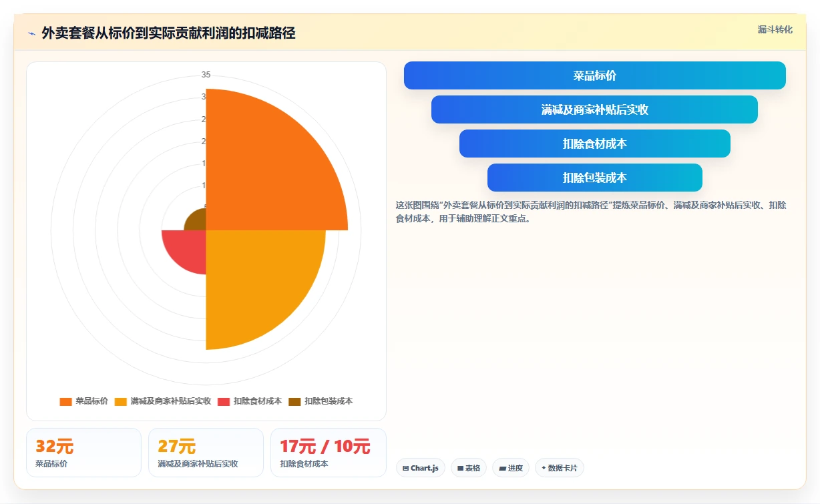Click the icon in the Chart.js chip
The image size is (820, 504).
click(405, 469)
